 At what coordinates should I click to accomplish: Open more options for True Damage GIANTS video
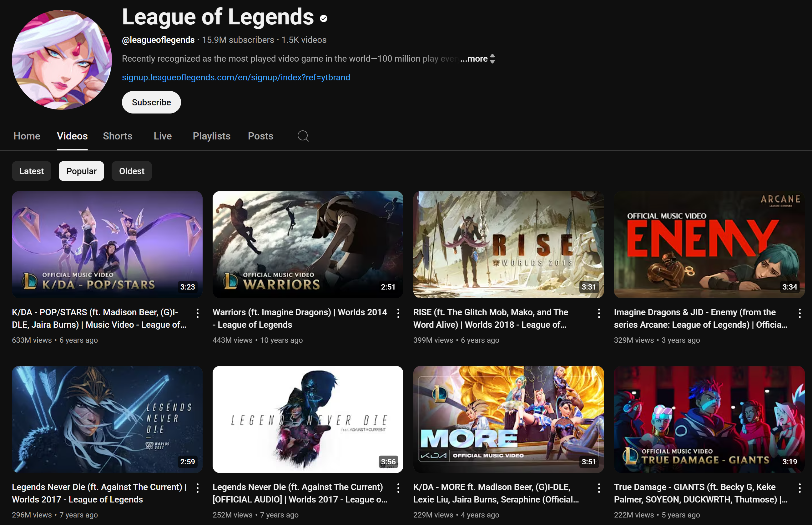click(800, 488)
